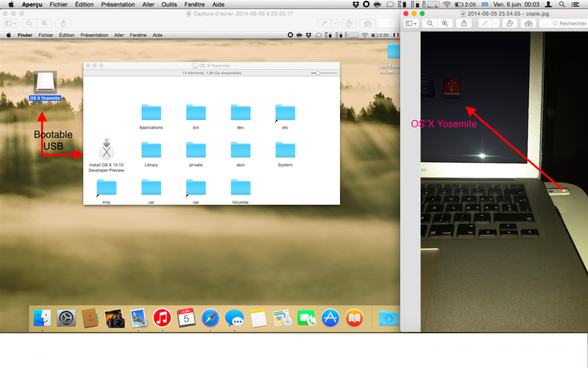Open the Fichier menu in Aperçu menu bar

click(59, 4)
